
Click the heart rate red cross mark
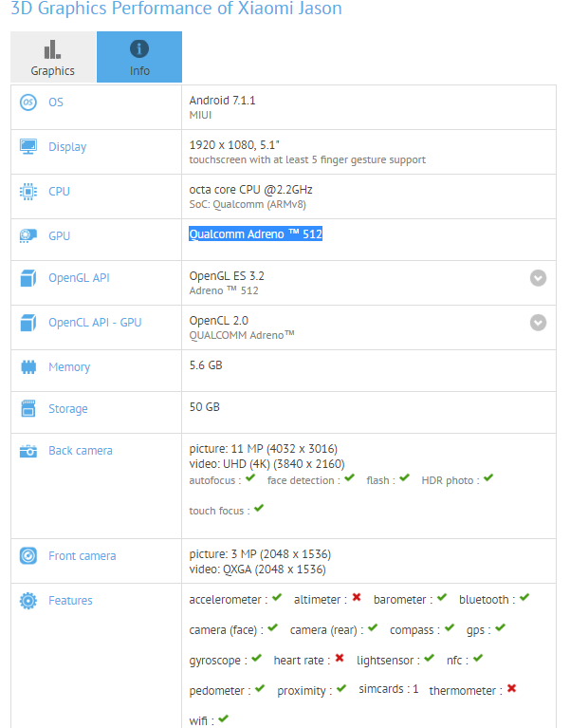[x=340, y=658]
